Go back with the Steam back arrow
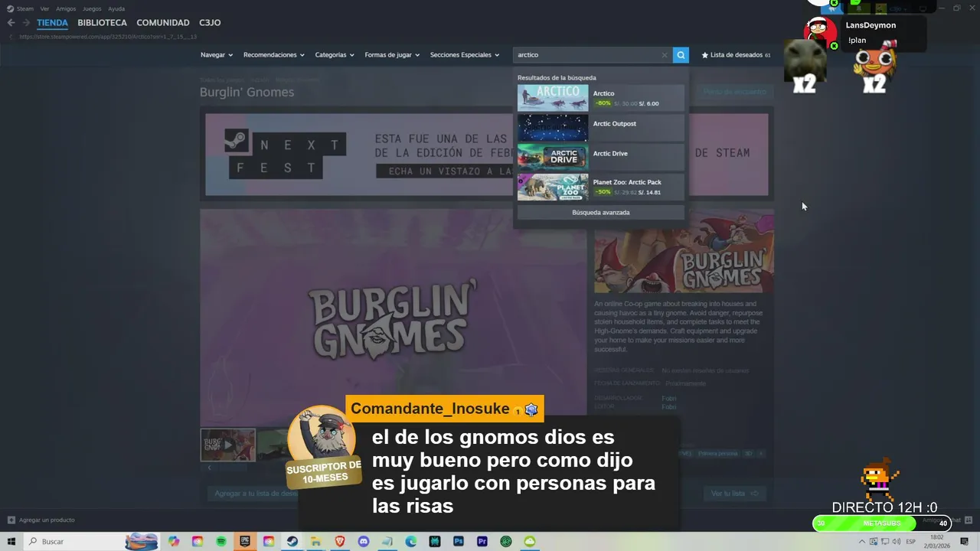This screenshot has width=980, height=551. 11,23
